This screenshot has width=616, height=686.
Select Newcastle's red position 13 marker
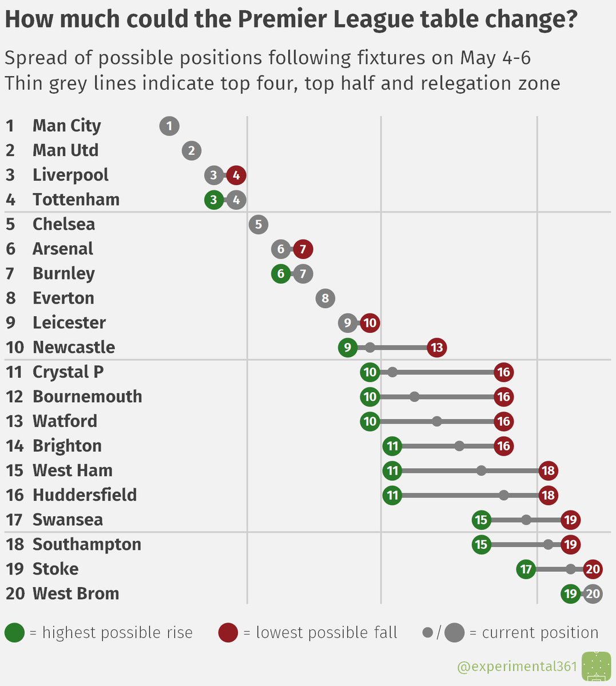point(437,347)
